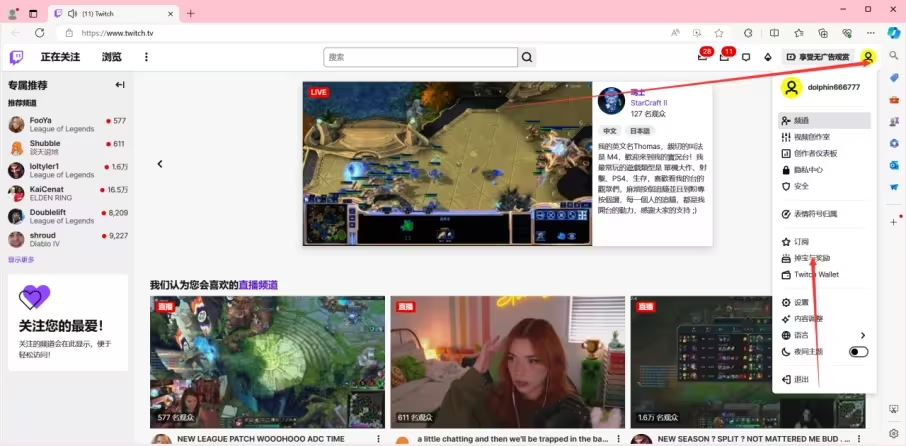Click the 享受无广告观赏 button
Image resolution: width=906 pixels, height=446 pixels.
[818, 57]
